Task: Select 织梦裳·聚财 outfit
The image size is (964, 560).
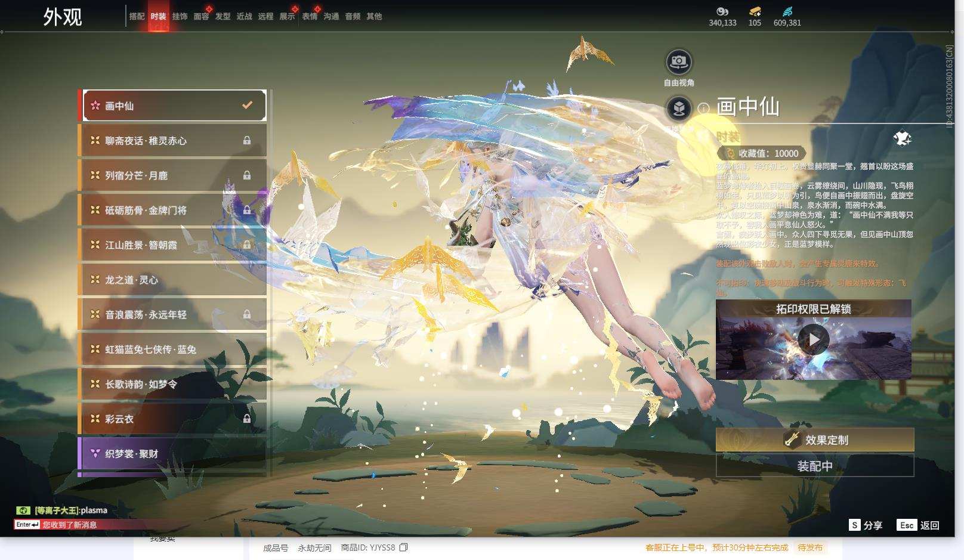Action: [x=173, y=454]
